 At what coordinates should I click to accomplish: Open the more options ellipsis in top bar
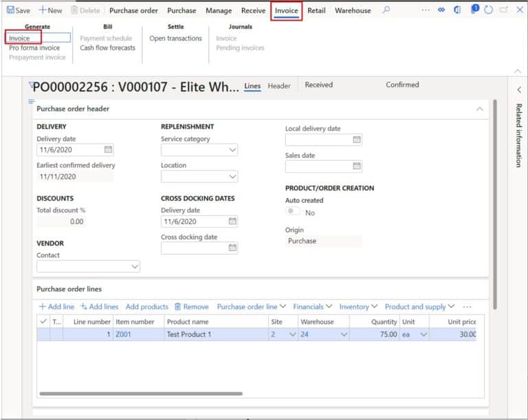pos(426,10)
